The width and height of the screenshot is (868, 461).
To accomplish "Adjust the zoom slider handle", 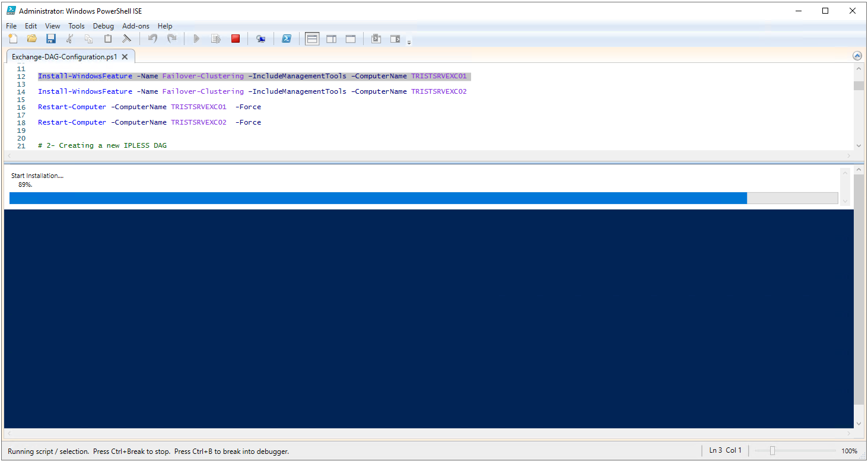I will pos(772,451).
